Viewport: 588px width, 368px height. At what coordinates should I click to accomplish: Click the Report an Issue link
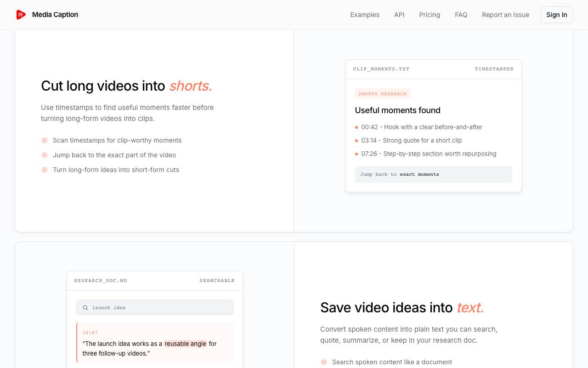coord(505,15)
